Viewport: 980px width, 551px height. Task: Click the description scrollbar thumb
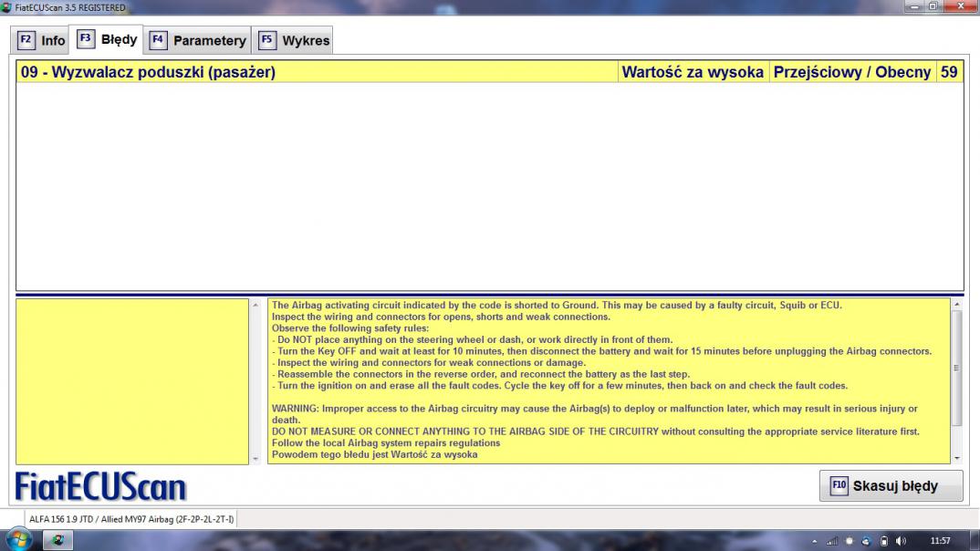coord(956,368)
